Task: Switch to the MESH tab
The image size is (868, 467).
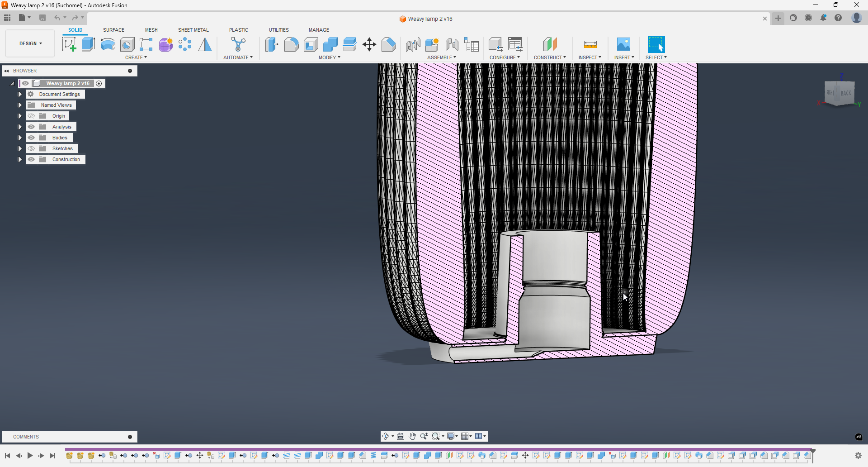Action: point(151,30)
